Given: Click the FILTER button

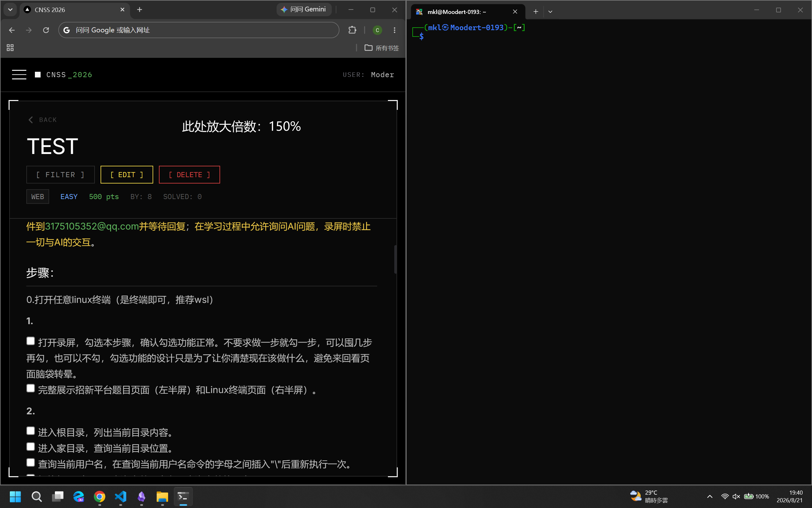Looking at the screenshot, I should (60, 175).
